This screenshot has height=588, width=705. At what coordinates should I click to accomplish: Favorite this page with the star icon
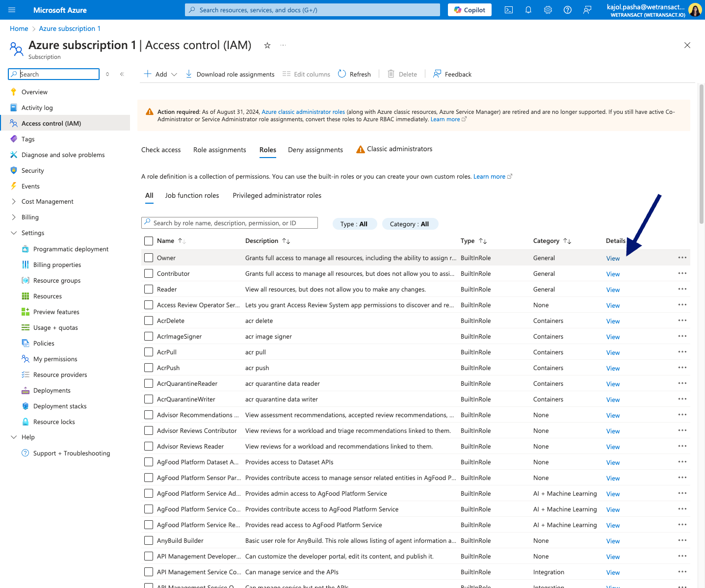[x=267, y=45]
